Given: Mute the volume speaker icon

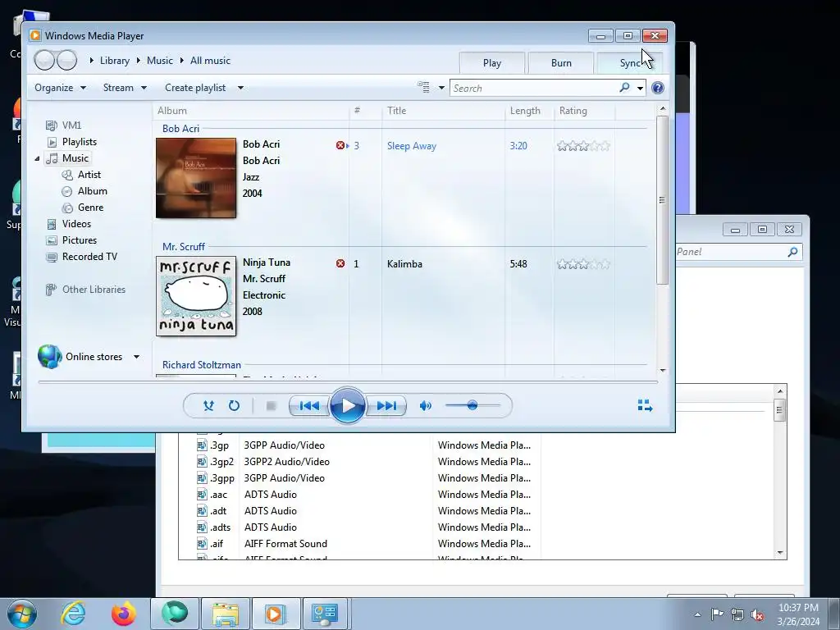Looking at the screenshot, I should click(x=426, y=405).
